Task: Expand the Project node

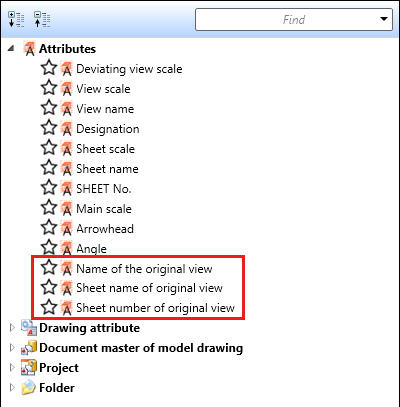Action: pyautogui.click(x=12, y=368)
